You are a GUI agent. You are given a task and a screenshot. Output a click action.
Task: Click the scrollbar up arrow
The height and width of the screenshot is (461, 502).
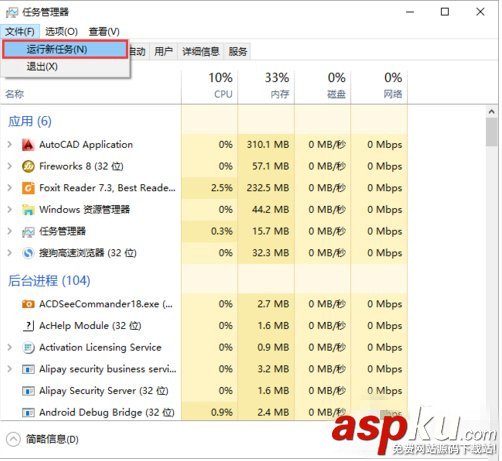coord(491,112)
